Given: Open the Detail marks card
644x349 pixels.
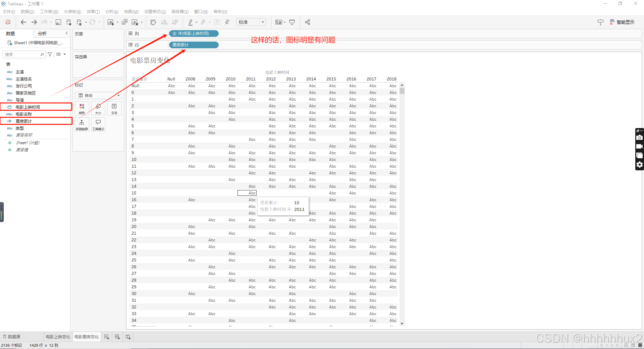Looking at the screenshot, I should pyautogui.click(x=82, y=124).
